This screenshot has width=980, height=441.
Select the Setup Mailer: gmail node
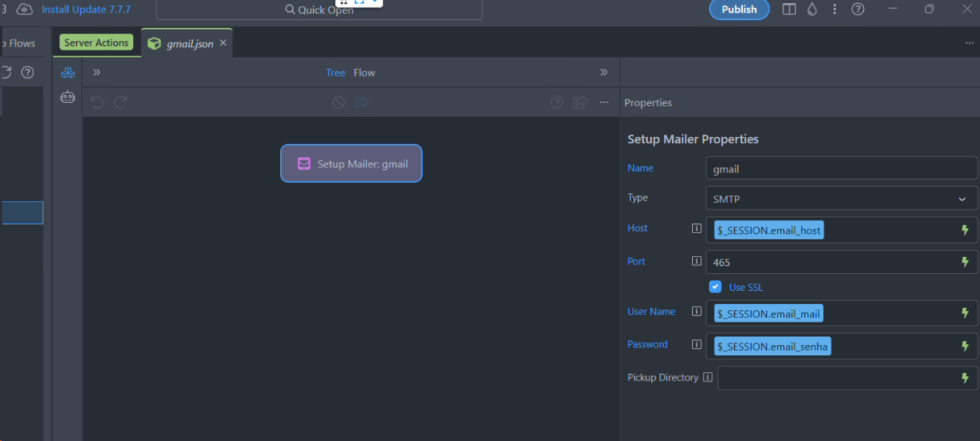[x=351, y=164]
